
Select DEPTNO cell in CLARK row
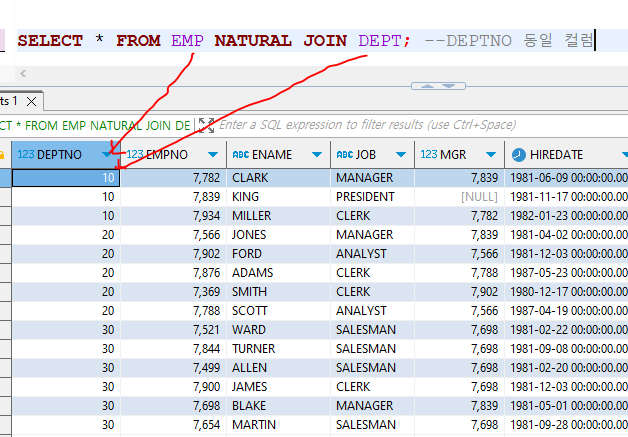(x=66, y=177)
